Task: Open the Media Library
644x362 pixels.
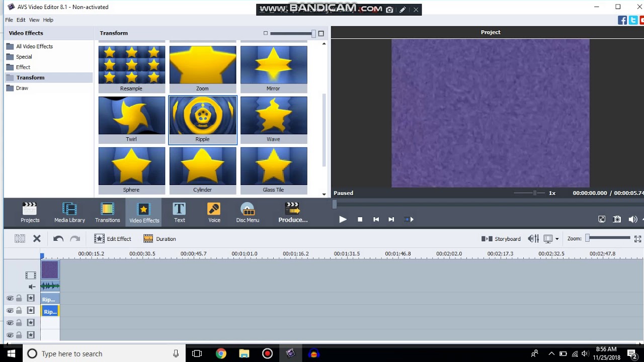Action: [x=69, y=212]
